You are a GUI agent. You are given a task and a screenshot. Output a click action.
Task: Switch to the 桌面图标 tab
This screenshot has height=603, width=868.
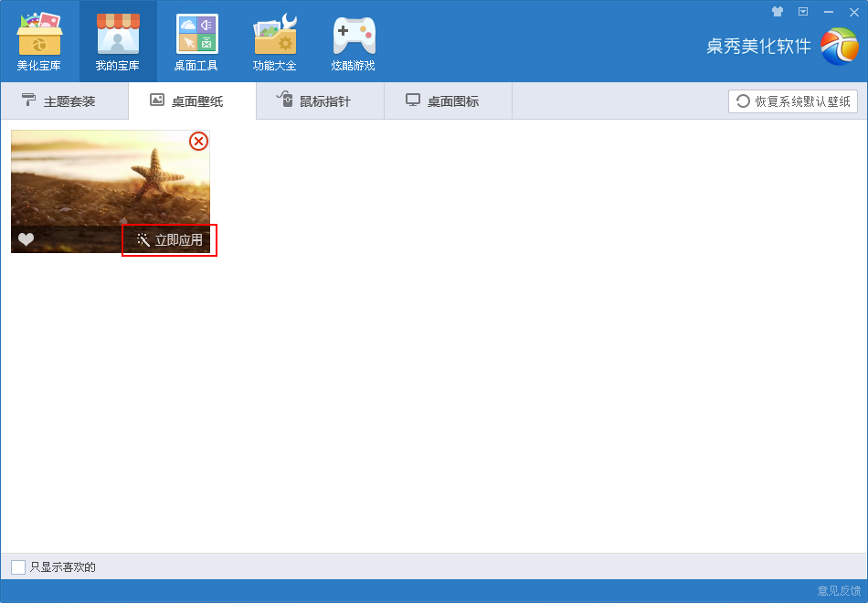click(449, 100)
